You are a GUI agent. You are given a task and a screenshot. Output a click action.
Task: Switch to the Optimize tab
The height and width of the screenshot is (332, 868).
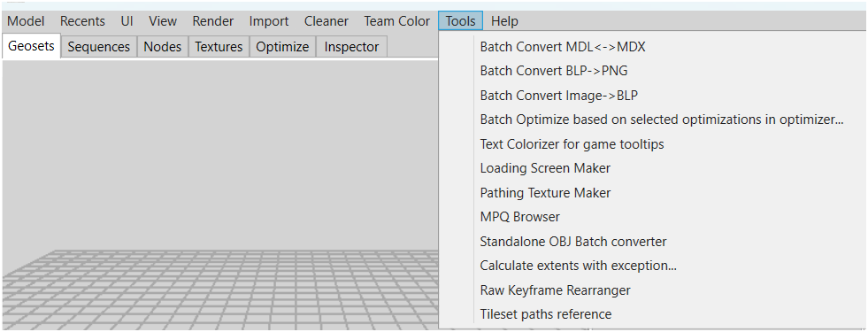point(282,47)
